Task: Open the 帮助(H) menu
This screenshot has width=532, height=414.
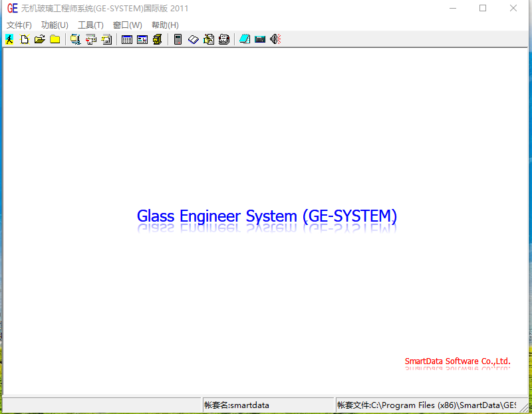Action: pos(165,25)
